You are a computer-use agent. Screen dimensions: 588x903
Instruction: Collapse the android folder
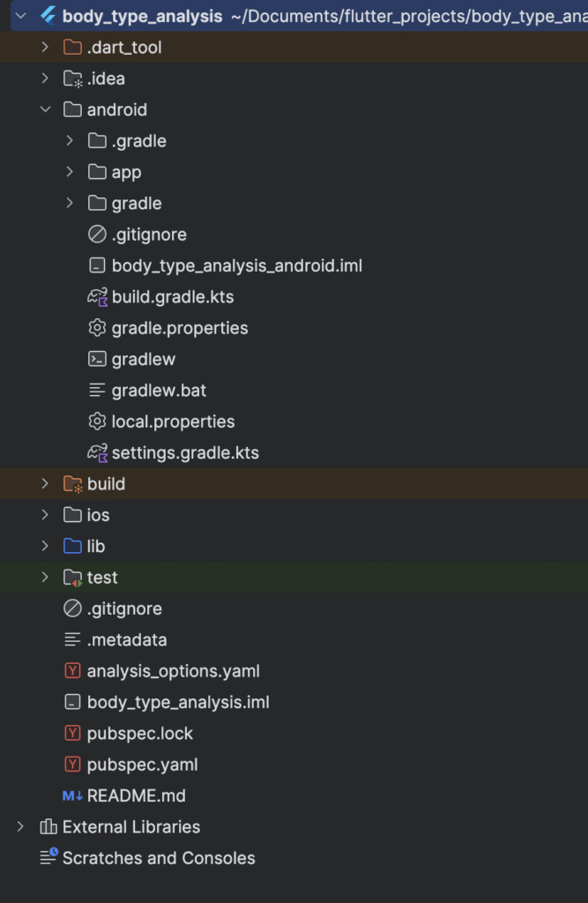click(x=45, y=110)
